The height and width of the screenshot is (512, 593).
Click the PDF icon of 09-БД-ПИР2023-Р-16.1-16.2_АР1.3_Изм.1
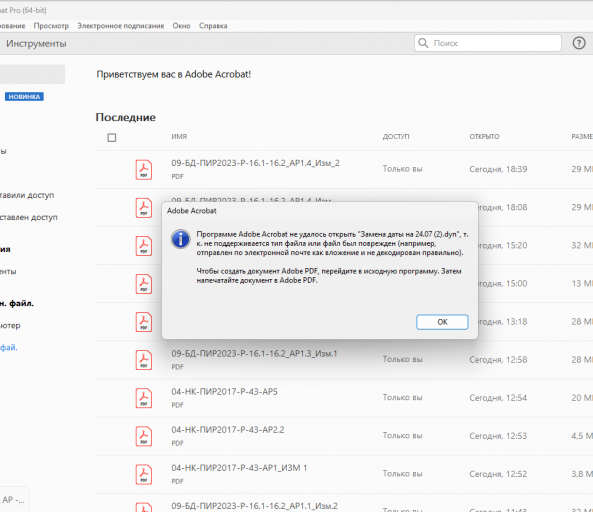pos(144,360)
